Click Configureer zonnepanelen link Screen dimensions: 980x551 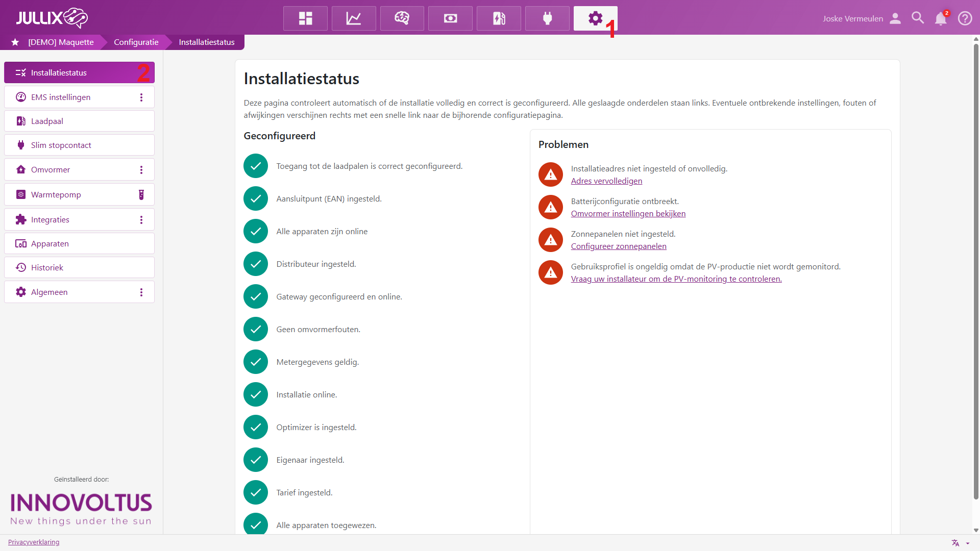619,246
